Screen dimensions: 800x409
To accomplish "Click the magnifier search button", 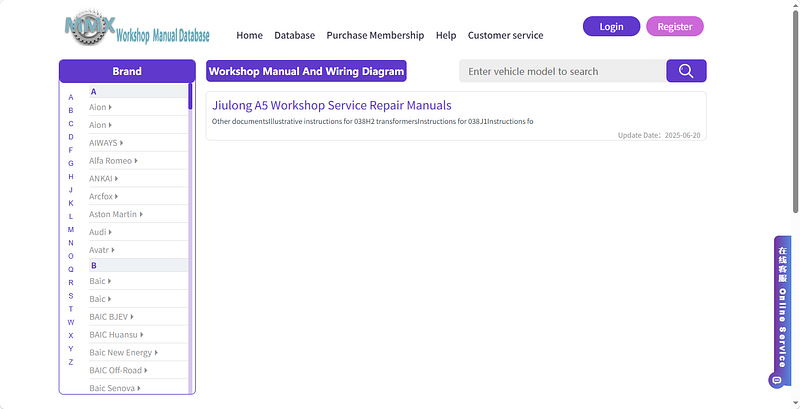I will pyautogui.click(x=686, y=71).
